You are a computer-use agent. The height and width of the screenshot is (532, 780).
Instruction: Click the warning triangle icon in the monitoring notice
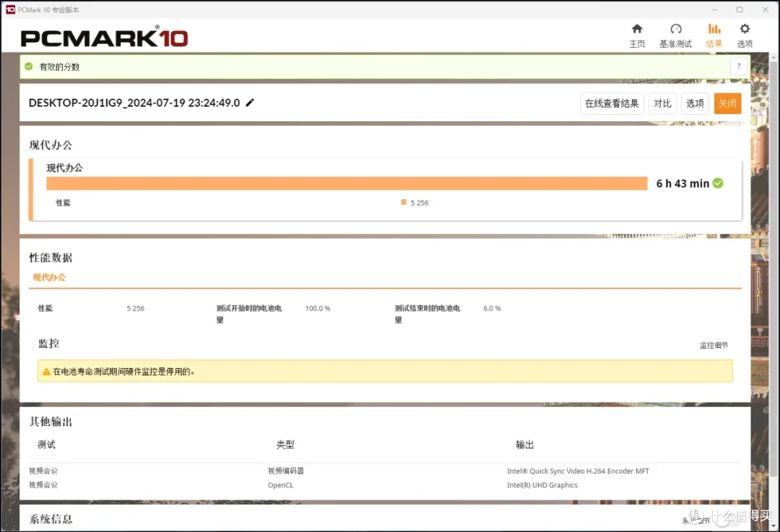pyautogui.click(x=46, y=372)
